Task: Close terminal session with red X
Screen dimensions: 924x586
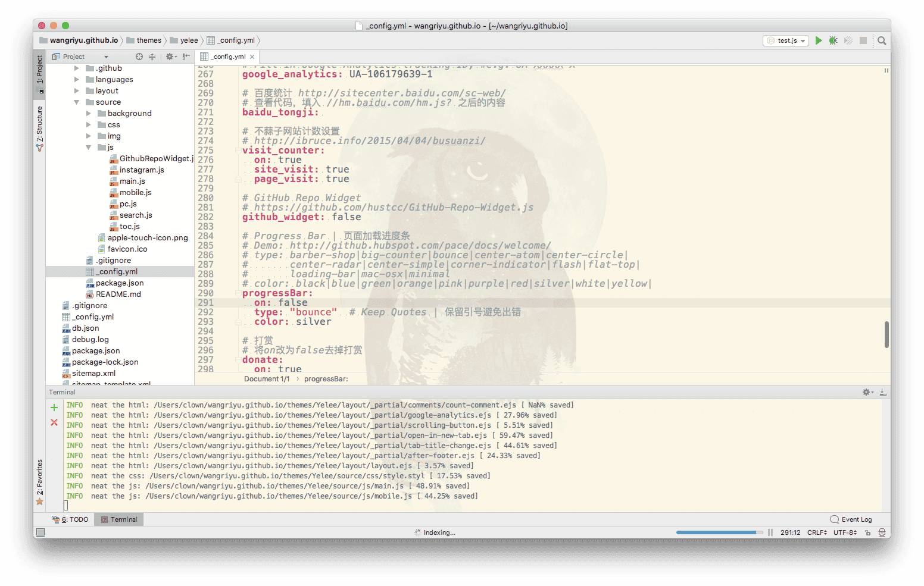Action: click(x=54, y=422)
